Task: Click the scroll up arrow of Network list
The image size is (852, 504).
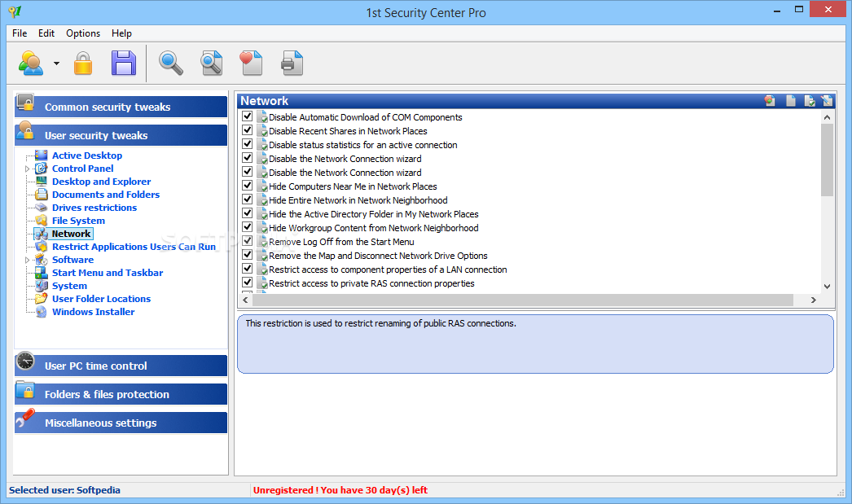Action: click(827, 116)
